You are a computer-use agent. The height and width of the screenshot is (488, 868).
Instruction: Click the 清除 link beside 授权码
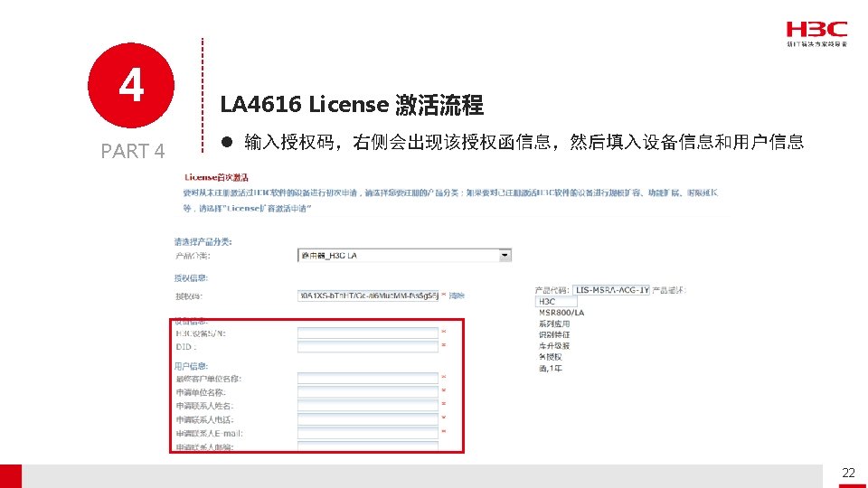457,296
